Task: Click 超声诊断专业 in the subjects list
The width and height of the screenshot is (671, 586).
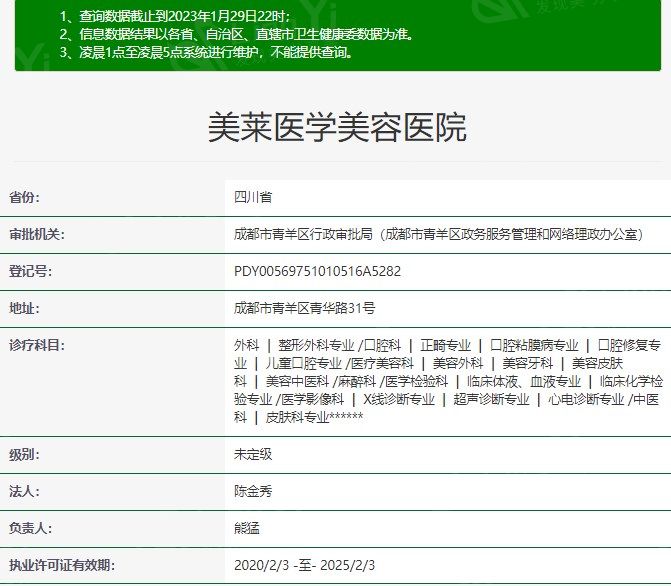Action: [491, 399]
